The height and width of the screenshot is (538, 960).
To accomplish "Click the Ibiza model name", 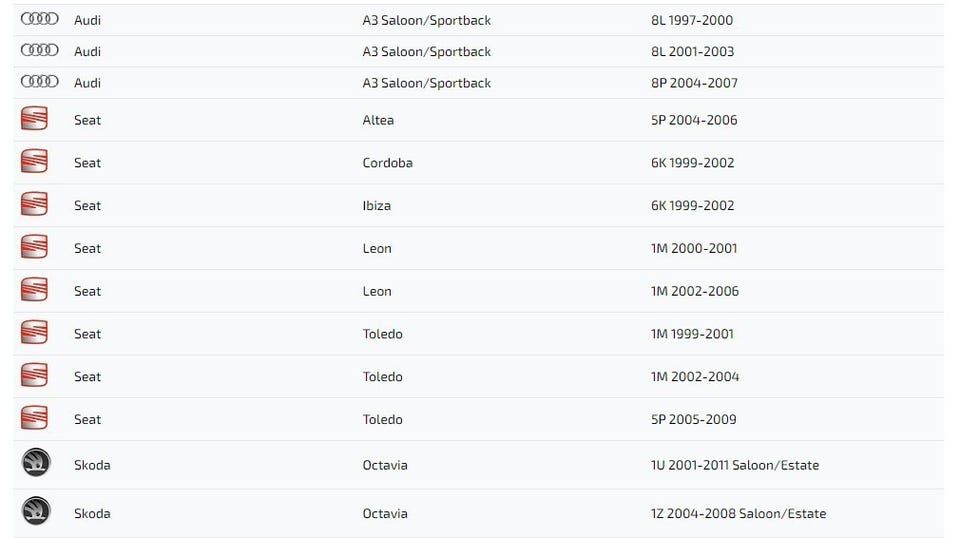I will (376, 206).
